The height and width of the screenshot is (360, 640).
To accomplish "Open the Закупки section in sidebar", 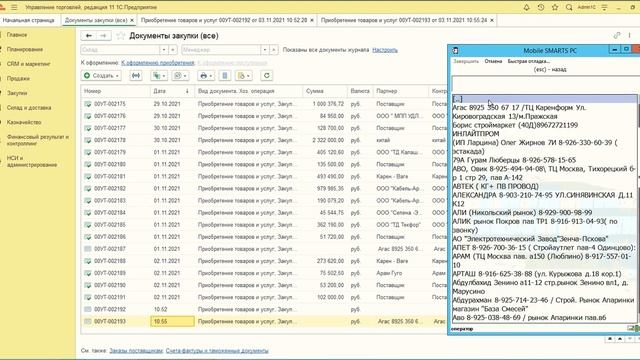I will [17, 93].
